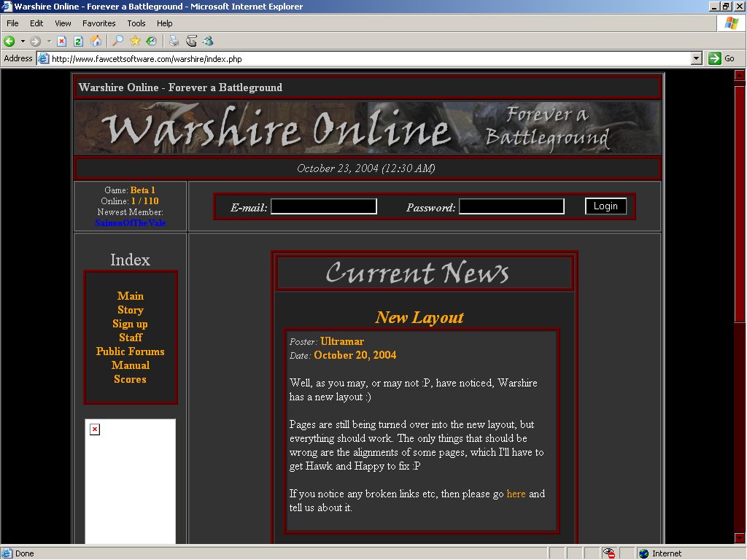
Task: Open the Public Forums link
Action: coord(130,351)
